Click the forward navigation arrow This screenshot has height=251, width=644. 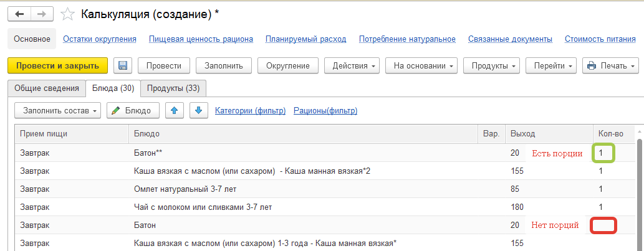(x=42, y=14)
